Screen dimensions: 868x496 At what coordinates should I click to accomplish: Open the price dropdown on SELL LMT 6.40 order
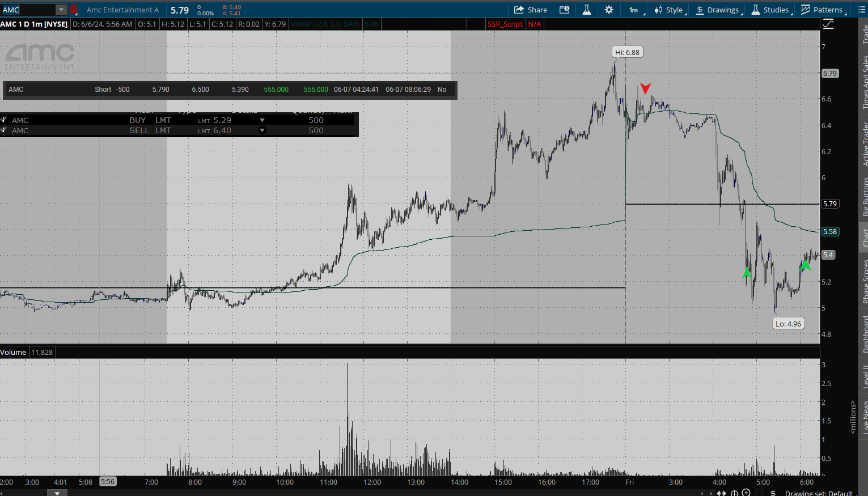tap(262, 130)
